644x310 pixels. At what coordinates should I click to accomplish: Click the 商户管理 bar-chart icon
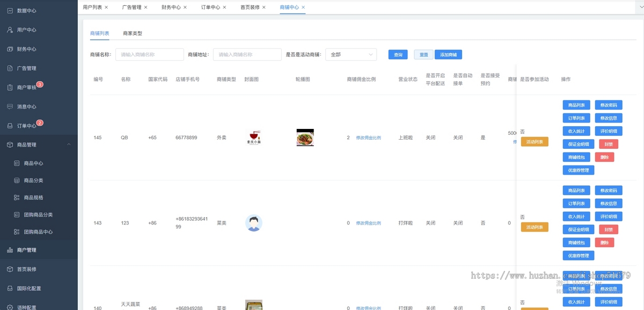click(10, 250)
